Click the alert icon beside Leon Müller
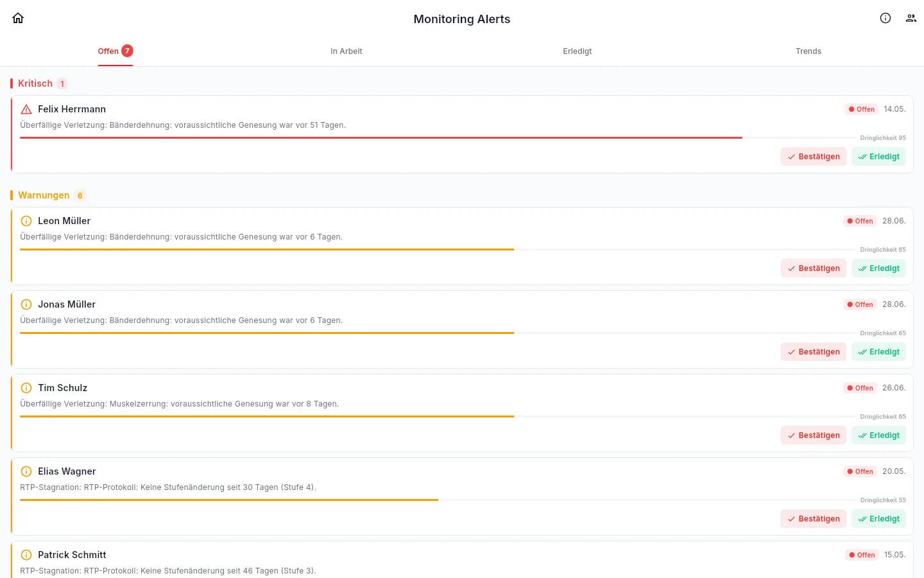This screenshot has height=578, width=924. pyautogui.click(x=26, y=221)
